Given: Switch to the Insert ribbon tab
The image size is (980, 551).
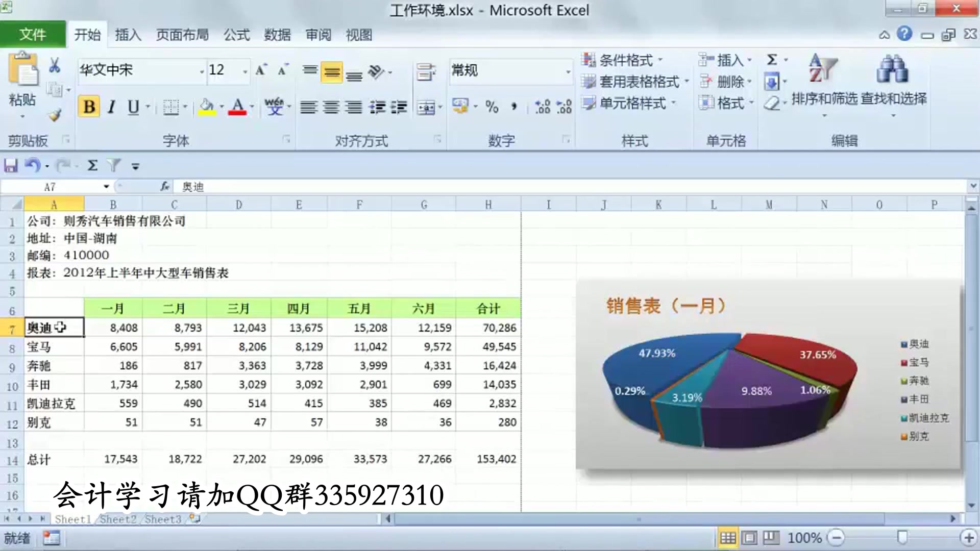Looking at the screenshot, I should (x=128, y=35).
